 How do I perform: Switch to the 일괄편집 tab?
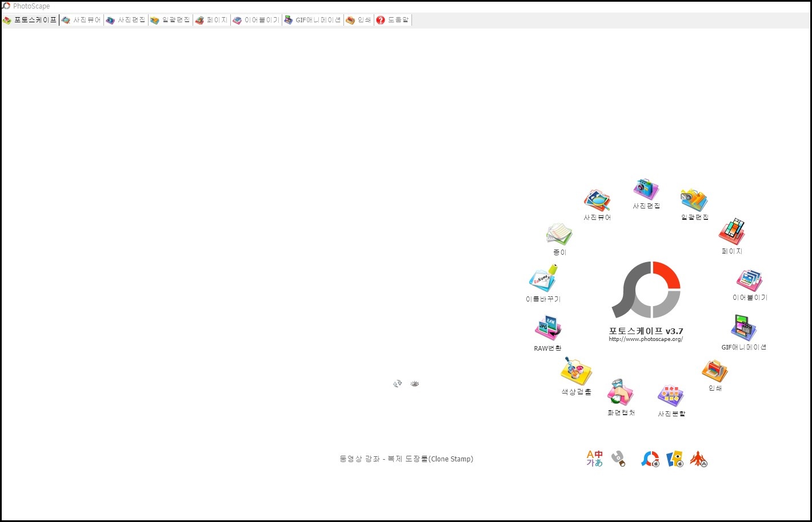[170, 20]
